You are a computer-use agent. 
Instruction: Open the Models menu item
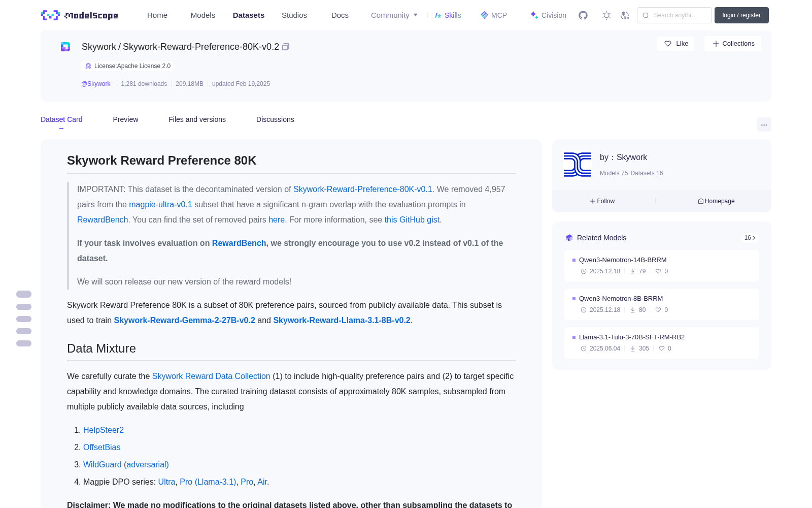click(203, 15)
